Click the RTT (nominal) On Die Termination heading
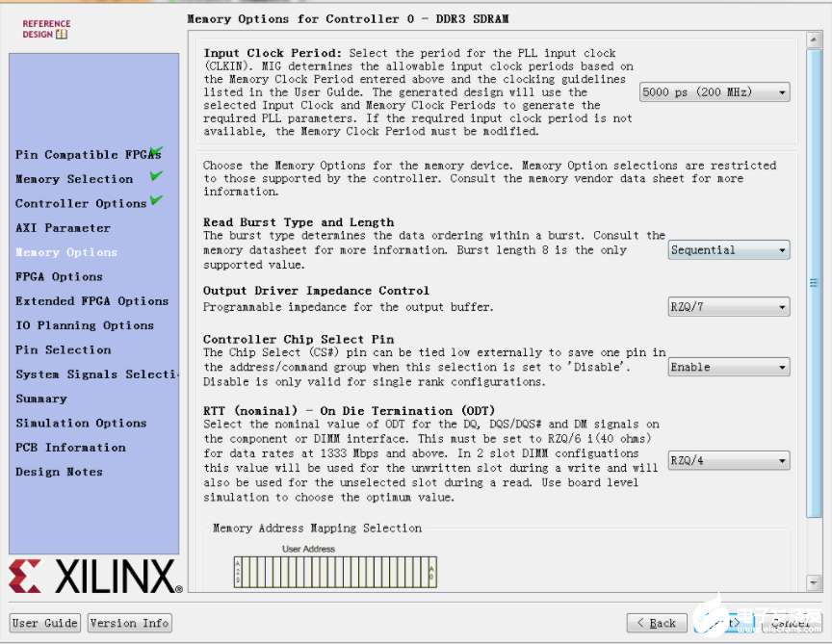The height and width of the screenshot is (644, 832). pos(350,411)
